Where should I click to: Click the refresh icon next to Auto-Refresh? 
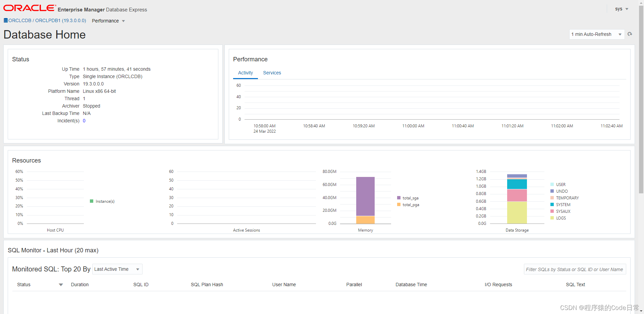[x=630, y=34]
